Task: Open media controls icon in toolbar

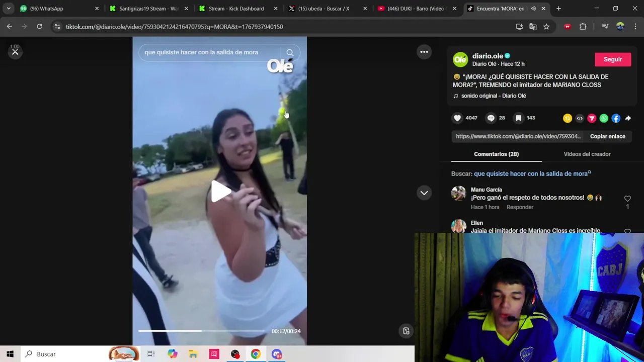Action: pyautogui.click(x=605, y=27)
